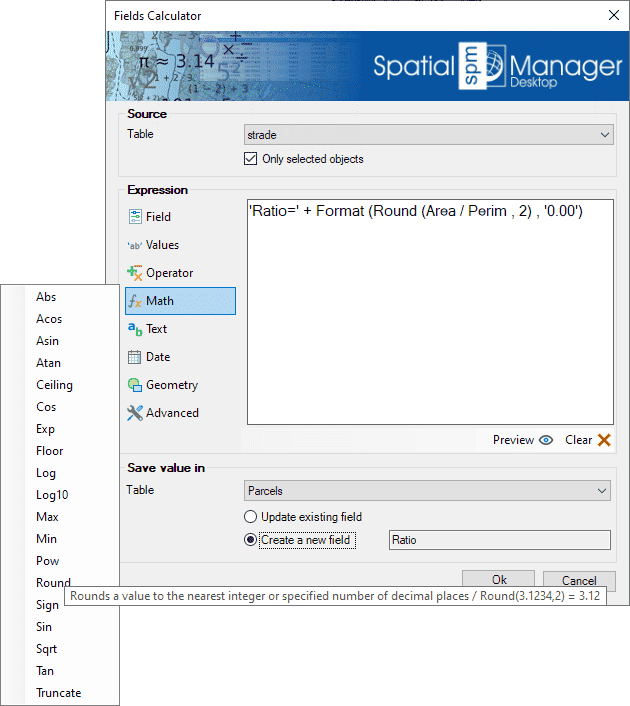Select Update existing field radio option
This screenshot has height=706, width=630.
coord(251,517)
